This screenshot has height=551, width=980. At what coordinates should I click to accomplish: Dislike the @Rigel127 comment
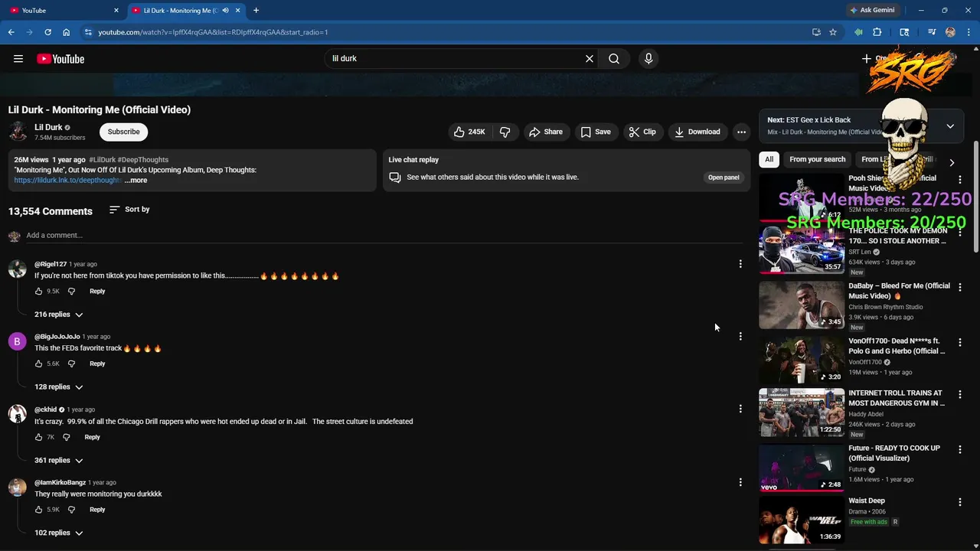point(71,292)
